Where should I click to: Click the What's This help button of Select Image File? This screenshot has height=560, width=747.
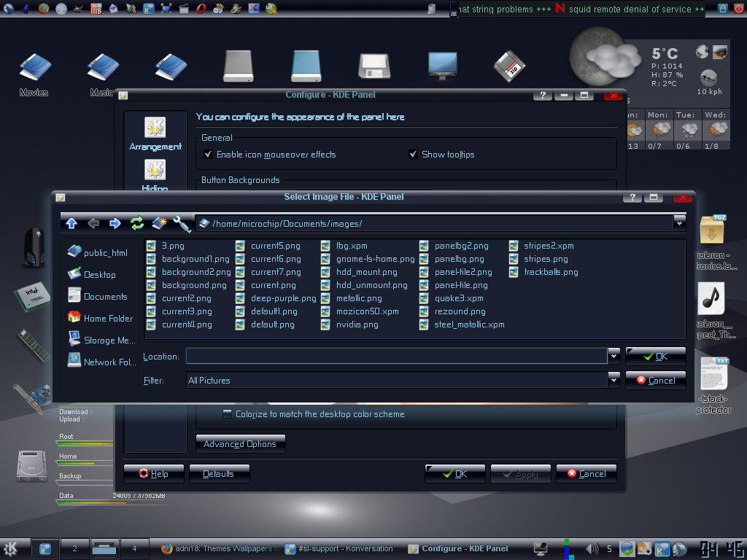tap(632, 197)
